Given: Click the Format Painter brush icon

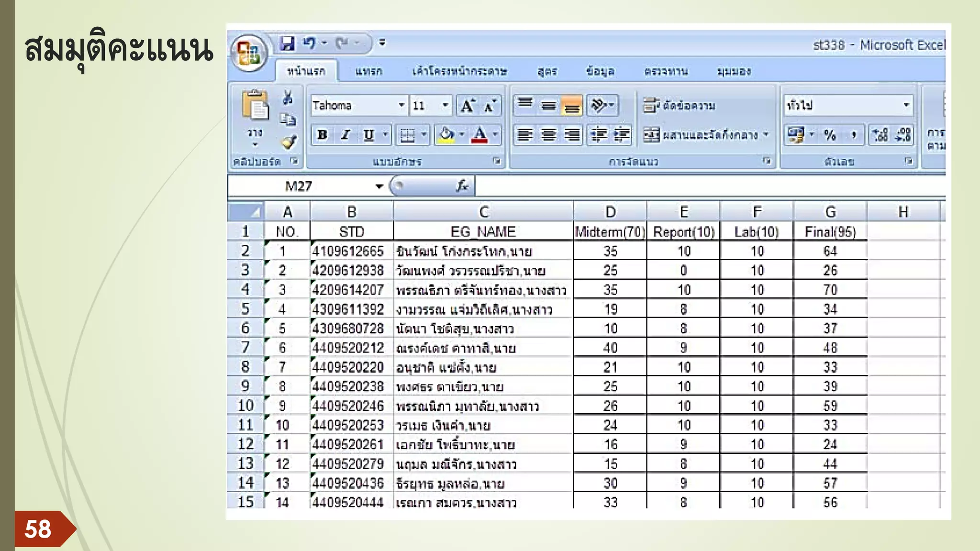Looking at the screenshot, I should point(289,142).
